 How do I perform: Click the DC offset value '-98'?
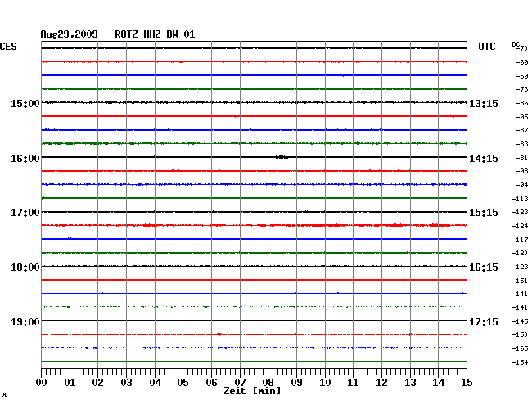pyautogui.click(x=522, y=171)
